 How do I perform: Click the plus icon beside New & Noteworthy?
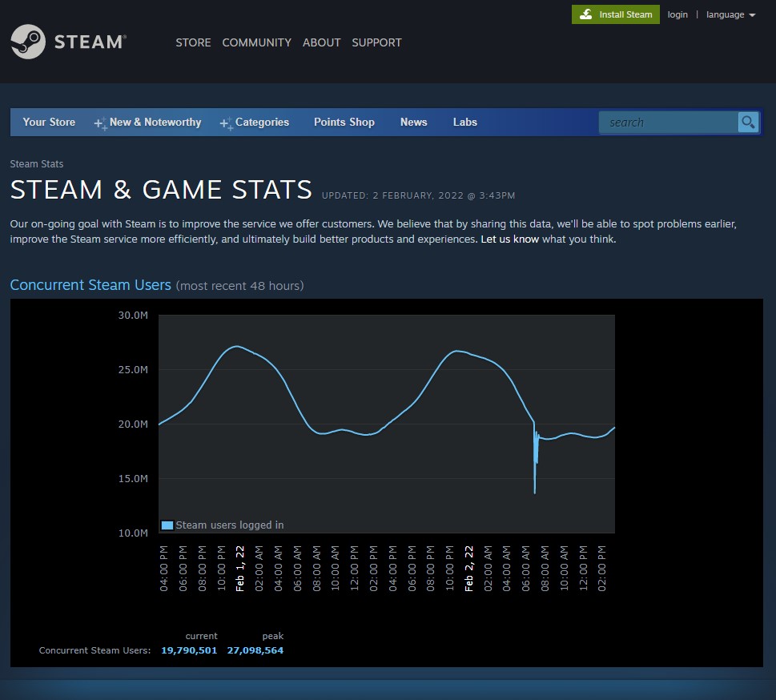pyautogui.click(x=100, y=123)
